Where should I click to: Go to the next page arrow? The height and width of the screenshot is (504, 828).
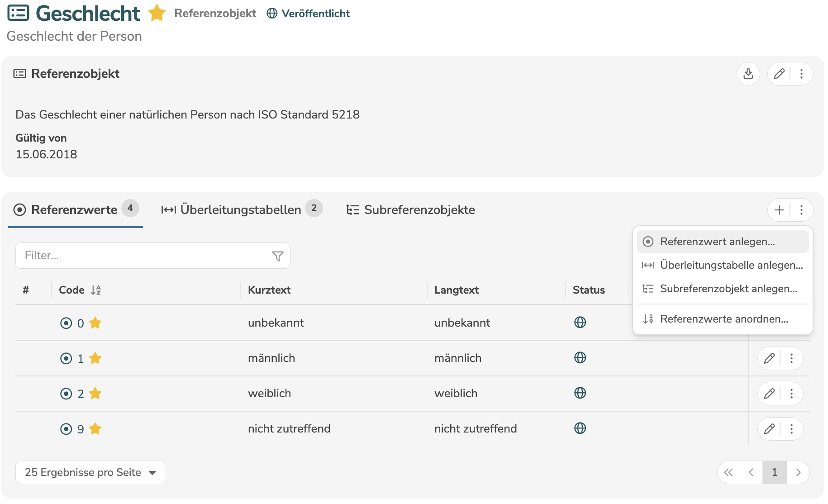click(798, 472)
